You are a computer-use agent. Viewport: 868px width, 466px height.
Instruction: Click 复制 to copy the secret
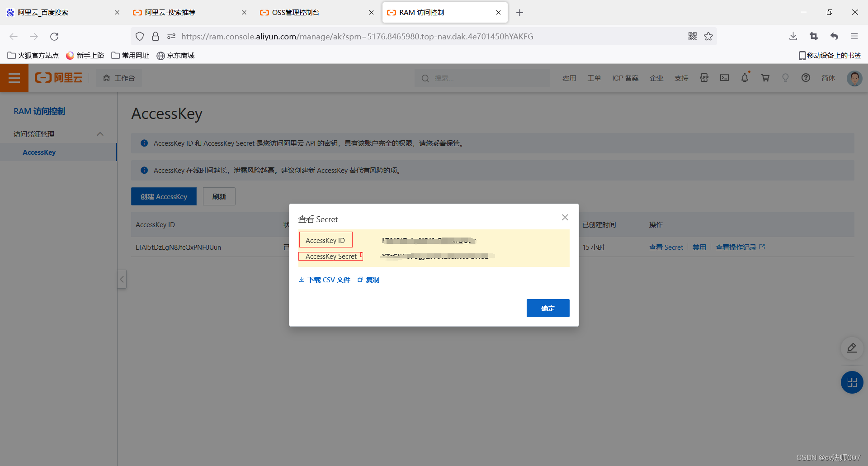pos(368,280)
